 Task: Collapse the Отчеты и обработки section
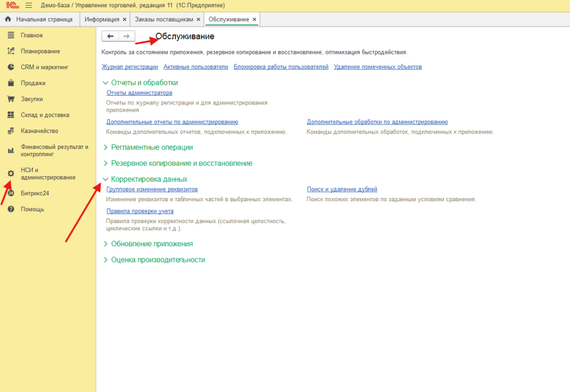click(106, 82)
